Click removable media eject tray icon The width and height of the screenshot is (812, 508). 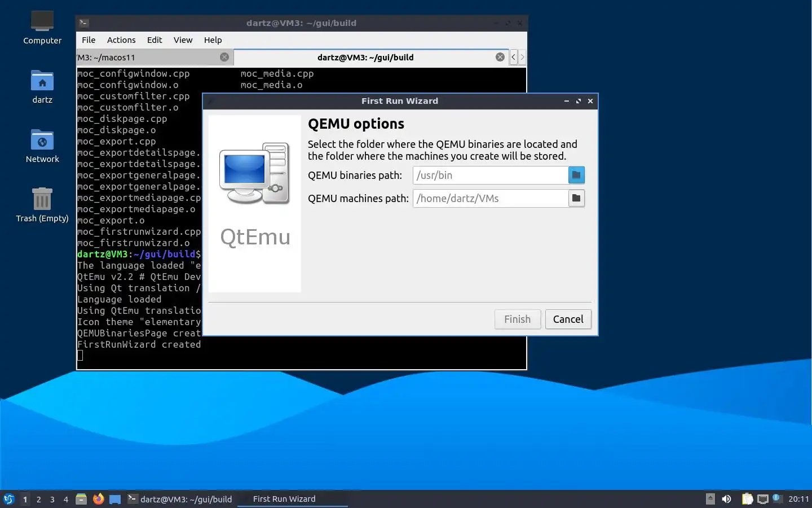710,499
